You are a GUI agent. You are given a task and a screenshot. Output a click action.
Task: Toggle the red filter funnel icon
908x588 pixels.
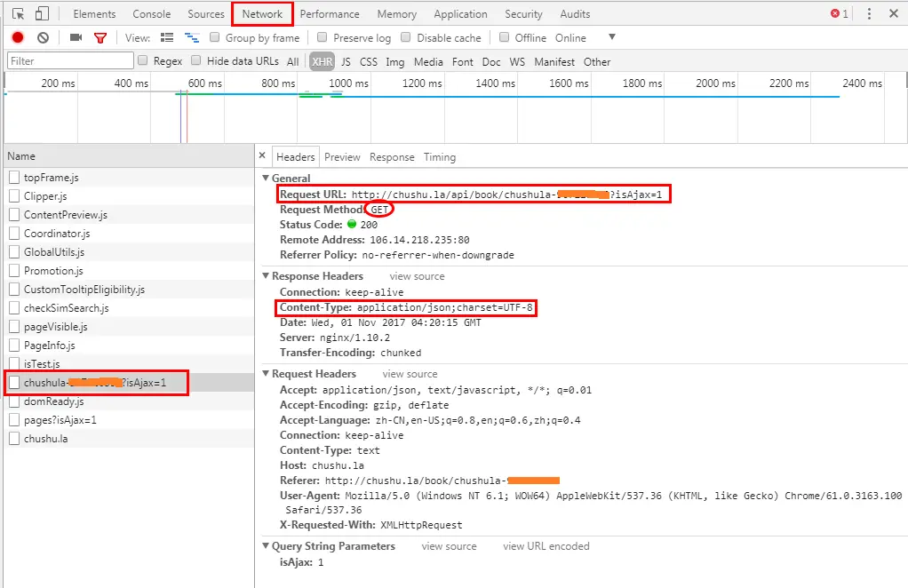coord(100,38)
